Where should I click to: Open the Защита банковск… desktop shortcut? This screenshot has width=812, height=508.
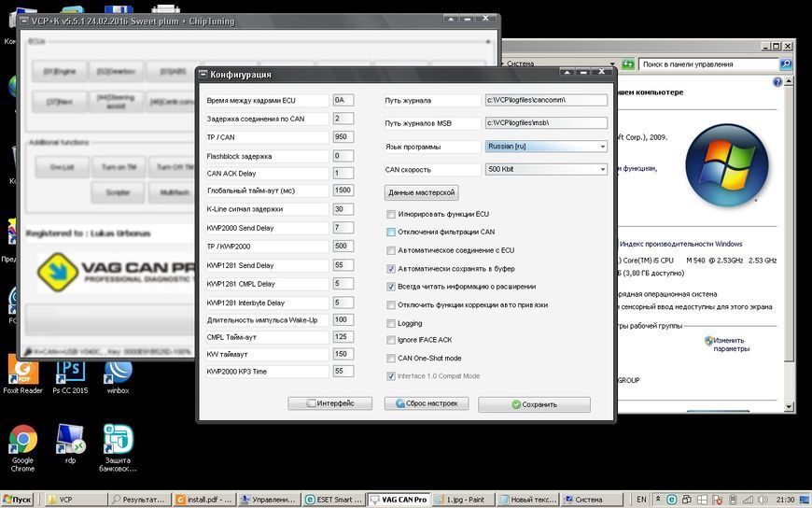point(119,448)
